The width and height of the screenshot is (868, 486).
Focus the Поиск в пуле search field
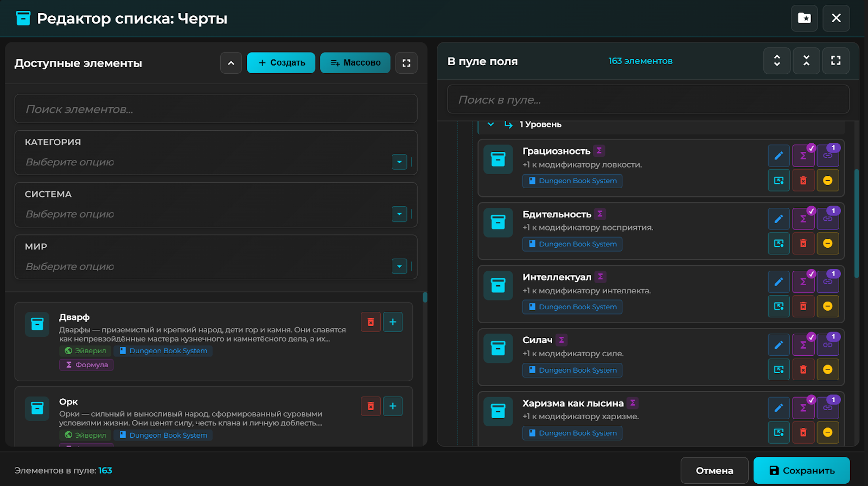click(648, 100)
